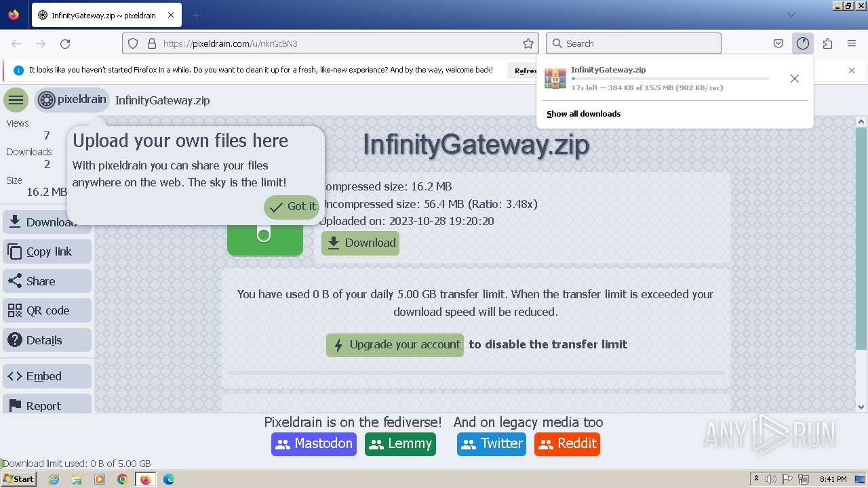Click the 'Uploaded on: 2023-10-28 19:20:20' text
Screen dimensions: 868x488
[x=406, y=221]
